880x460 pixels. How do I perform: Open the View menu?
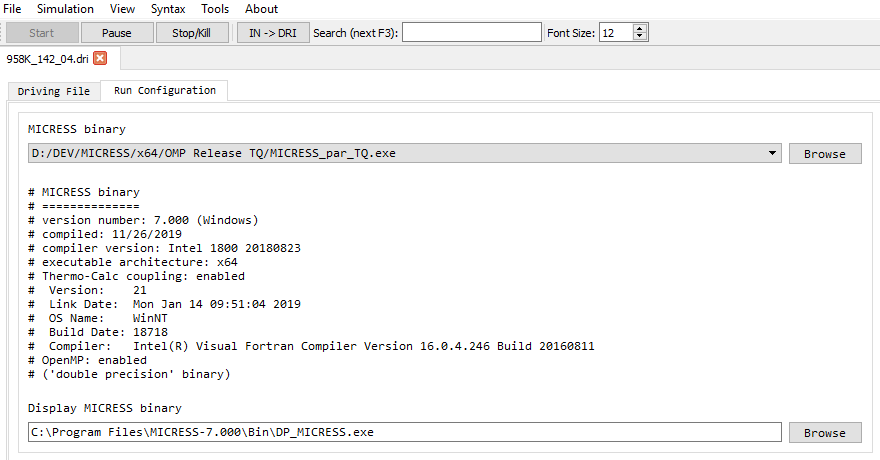click(123, 9)
